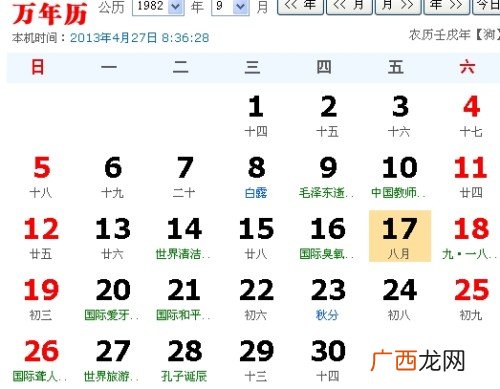Image resolution: width=500 pixels, height=389 pixels.
Task: Select September 22 labeled 初六
Action: pyautogui.click(x=256, y=299)
